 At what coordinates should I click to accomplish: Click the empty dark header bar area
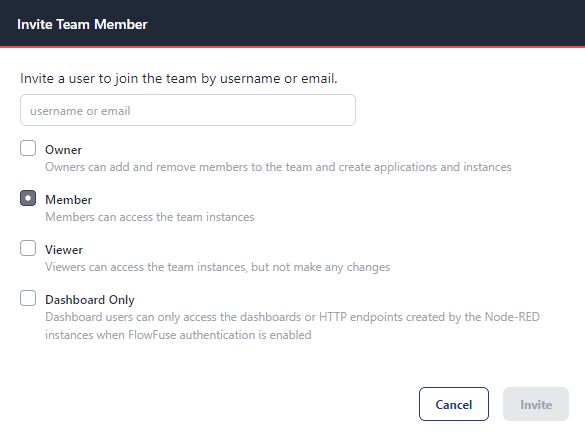click(366, 24)
